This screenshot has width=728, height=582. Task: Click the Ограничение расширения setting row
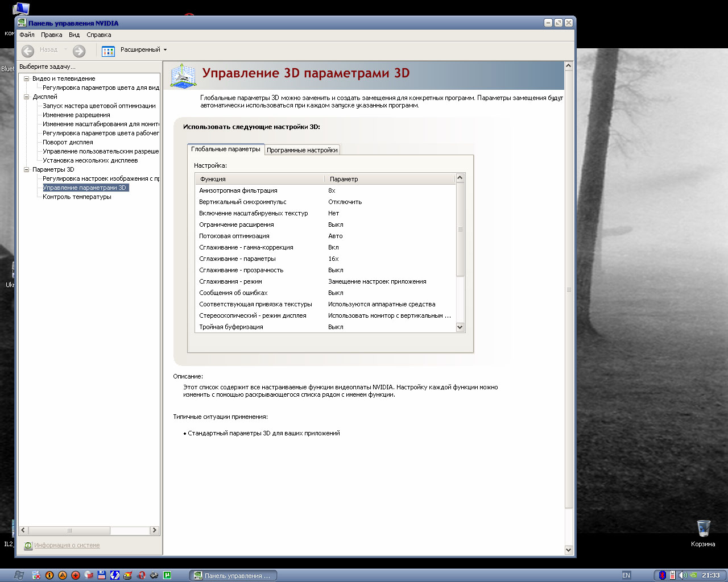(x=325, y=225)
